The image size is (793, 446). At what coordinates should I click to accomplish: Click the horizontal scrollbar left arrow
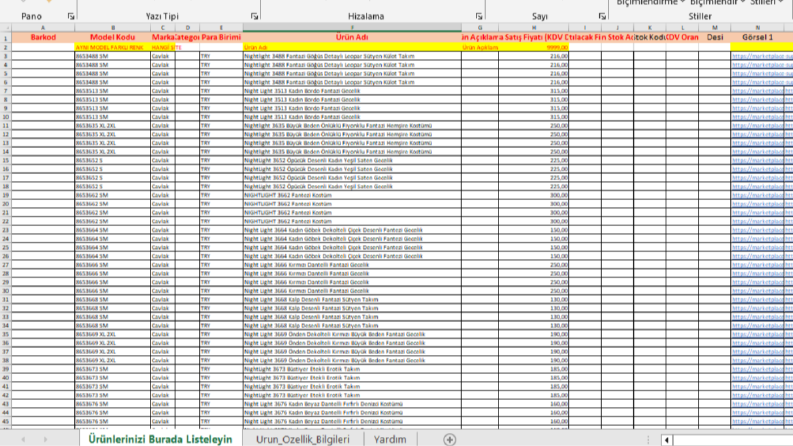667,440
